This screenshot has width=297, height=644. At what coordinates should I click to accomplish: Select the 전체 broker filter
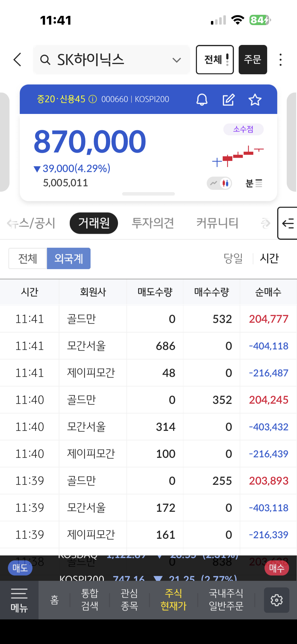(27, 258)
